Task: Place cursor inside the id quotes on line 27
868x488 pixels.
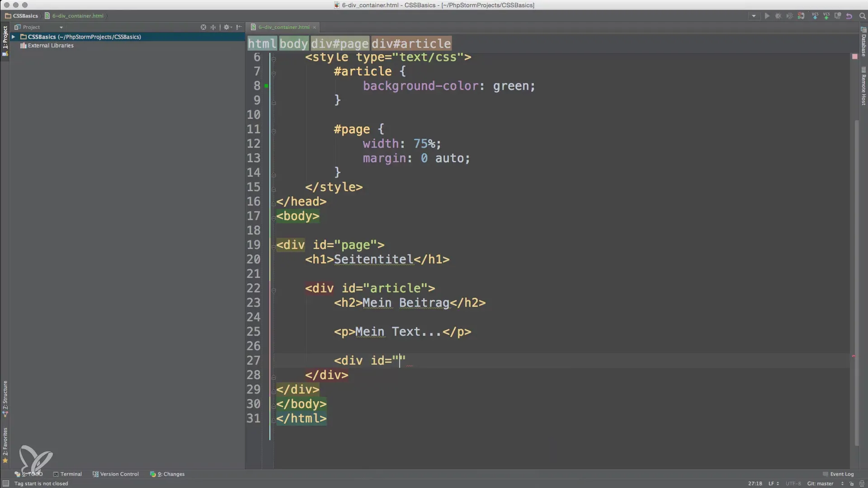Action: (x=400, y=361)
